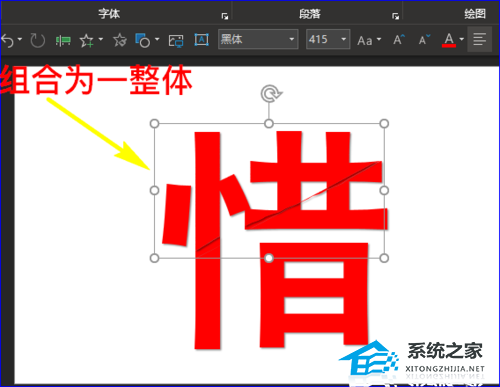Open the 段落 group dialog launcher
The image size is (500, 387).
tap(396, 16)
